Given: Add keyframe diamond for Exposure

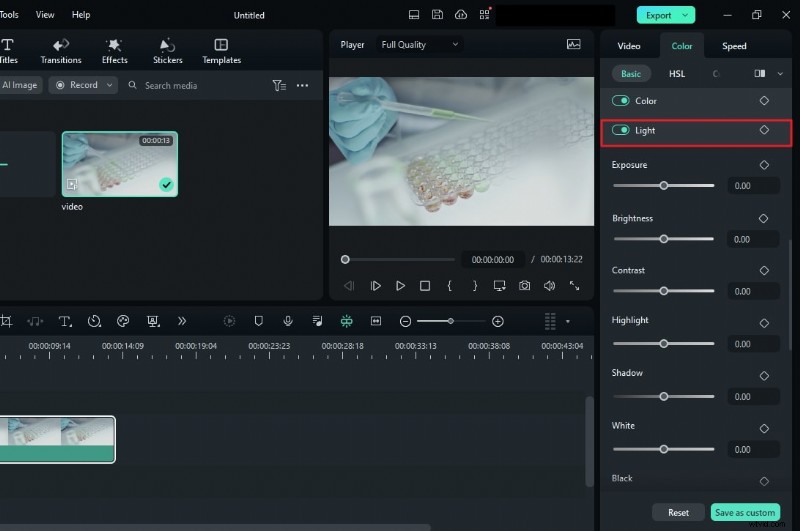Looking at the screenshot, I should pyautogui.click(x=764, y=165).
